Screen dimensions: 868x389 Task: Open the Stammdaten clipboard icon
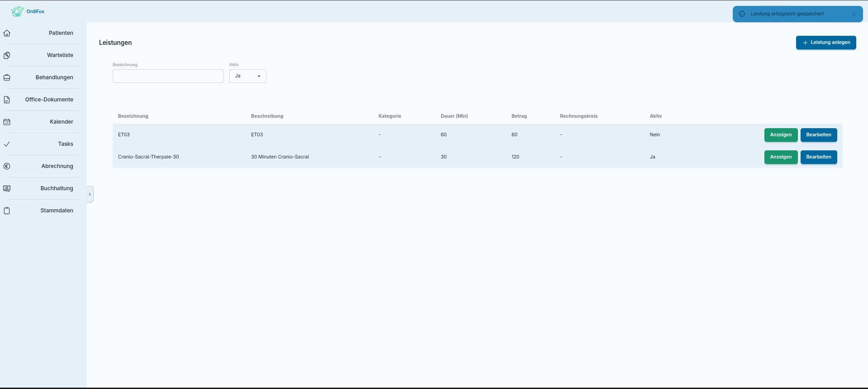click(7, 211)
